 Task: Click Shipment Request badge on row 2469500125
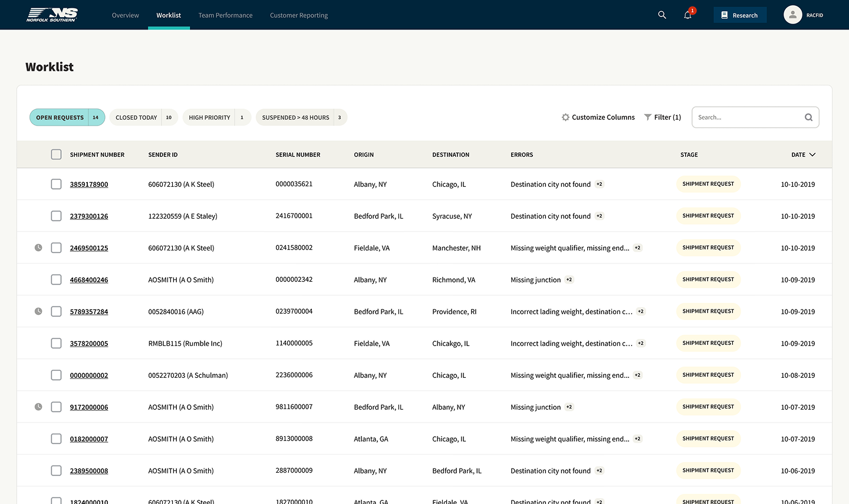tap(708, 248)
